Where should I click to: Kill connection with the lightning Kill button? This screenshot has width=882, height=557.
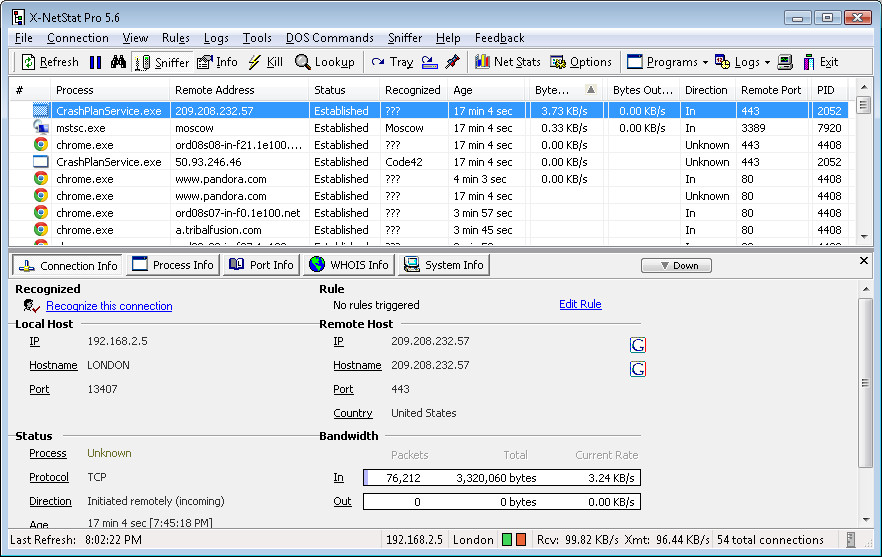[x=266, y=62]
